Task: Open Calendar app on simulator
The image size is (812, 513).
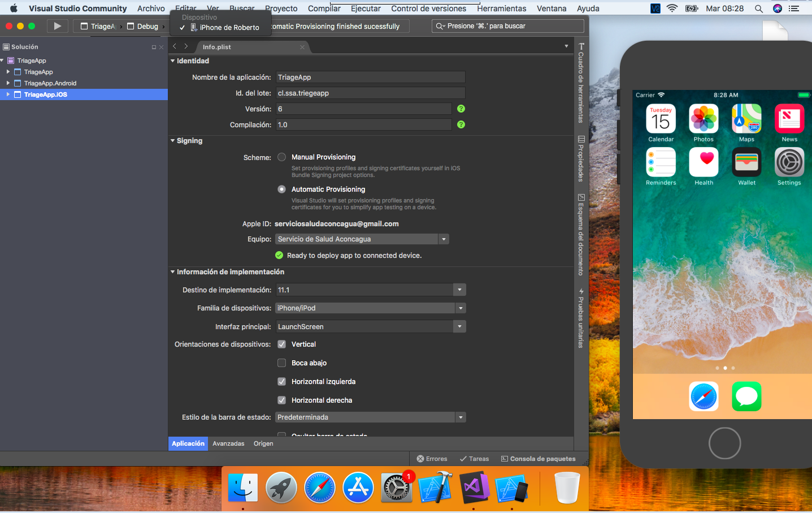Action: coord(661,119)
